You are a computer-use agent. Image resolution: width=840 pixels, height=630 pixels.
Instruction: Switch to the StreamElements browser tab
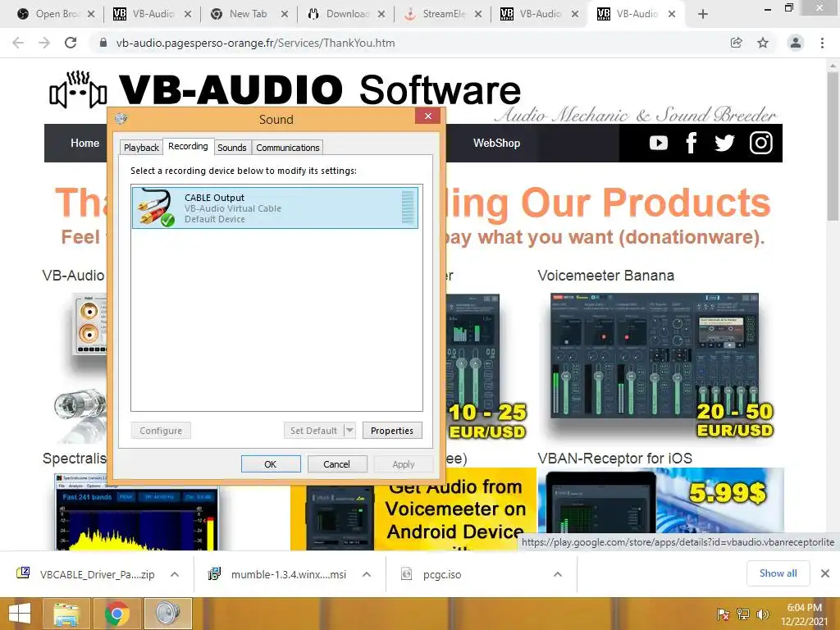coord(442,14)
